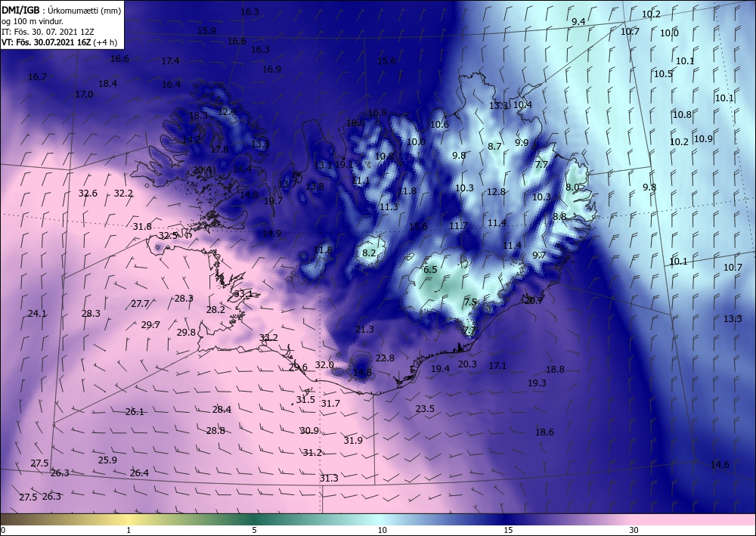Viewport: 756px width, 536px height.
Task: Click the 14.9 value label
Action: point(271,233)
